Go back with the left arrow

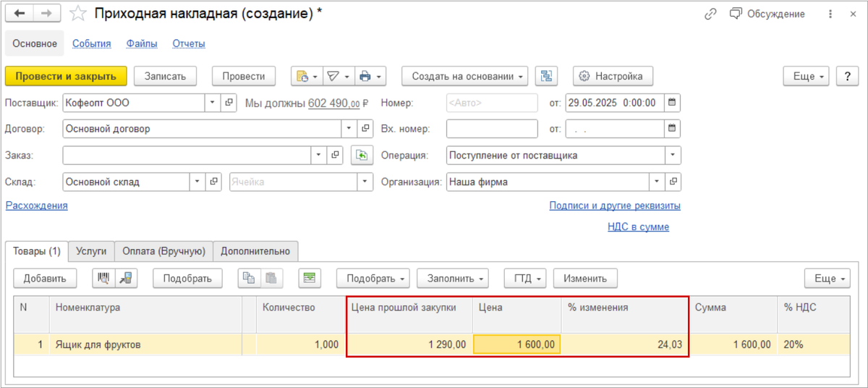tap(22, 14)
